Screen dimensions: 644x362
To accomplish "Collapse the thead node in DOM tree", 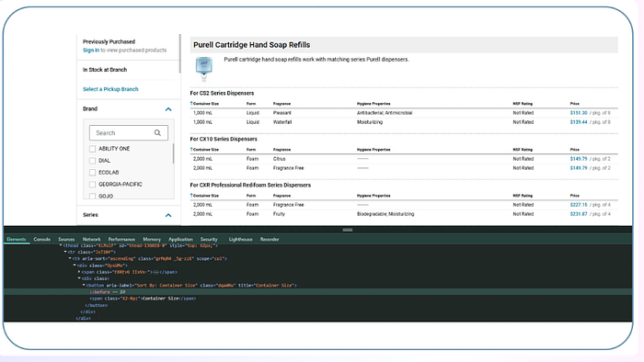I will 61,245.
